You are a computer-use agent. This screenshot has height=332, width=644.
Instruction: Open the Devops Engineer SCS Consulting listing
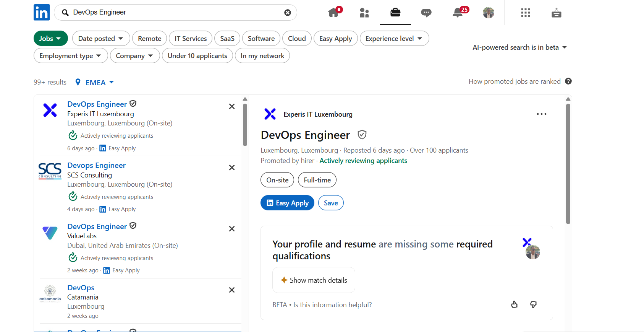(x=96, y=165)
